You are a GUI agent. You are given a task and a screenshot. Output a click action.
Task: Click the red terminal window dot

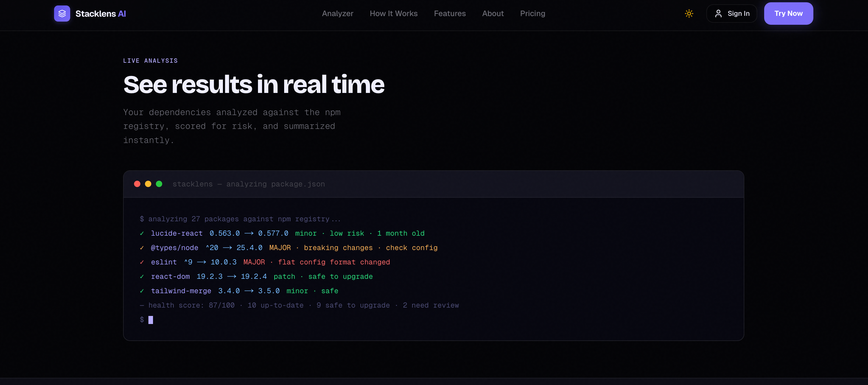click(137, 184)
